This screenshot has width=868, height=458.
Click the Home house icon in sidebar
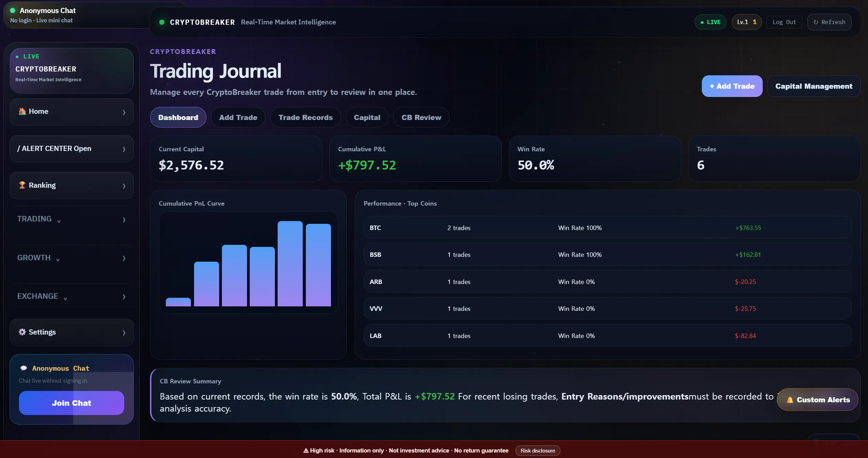(22, 111)
